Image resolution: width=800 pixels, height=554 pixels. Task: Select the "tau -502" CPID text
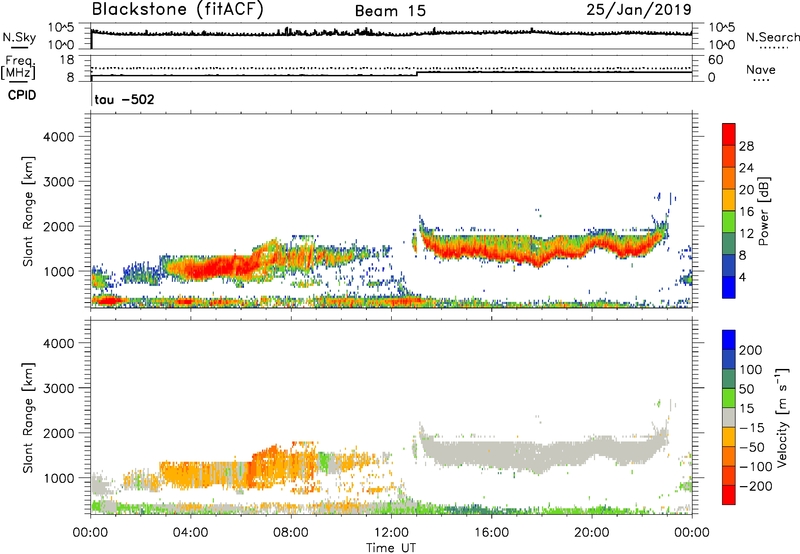pyautogui.click(x=124, y=99)
